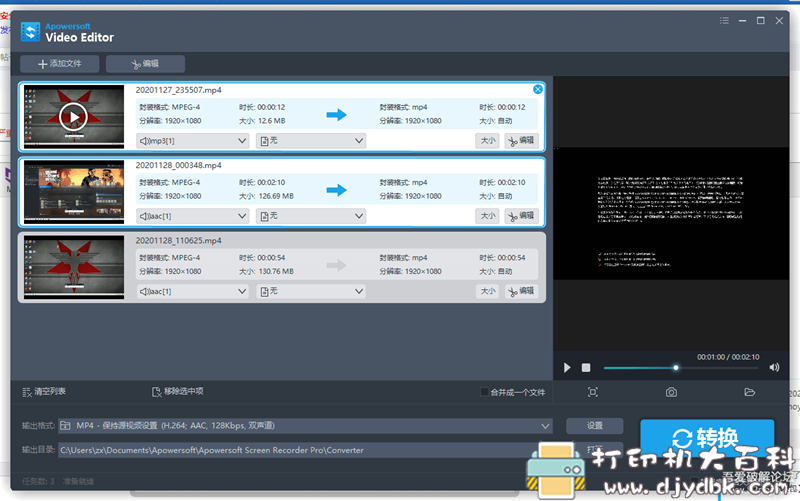800x501 pixels.
Task: Click size (大小) button for 20201127_235507.mp4
Action: [487, 141]
